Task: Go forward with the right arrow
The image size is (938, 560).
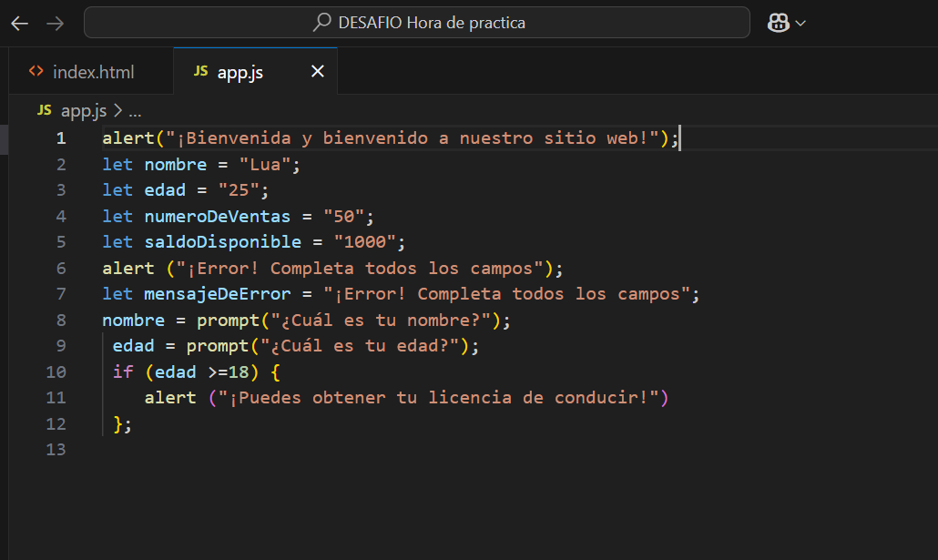Action: click(55, 24)
